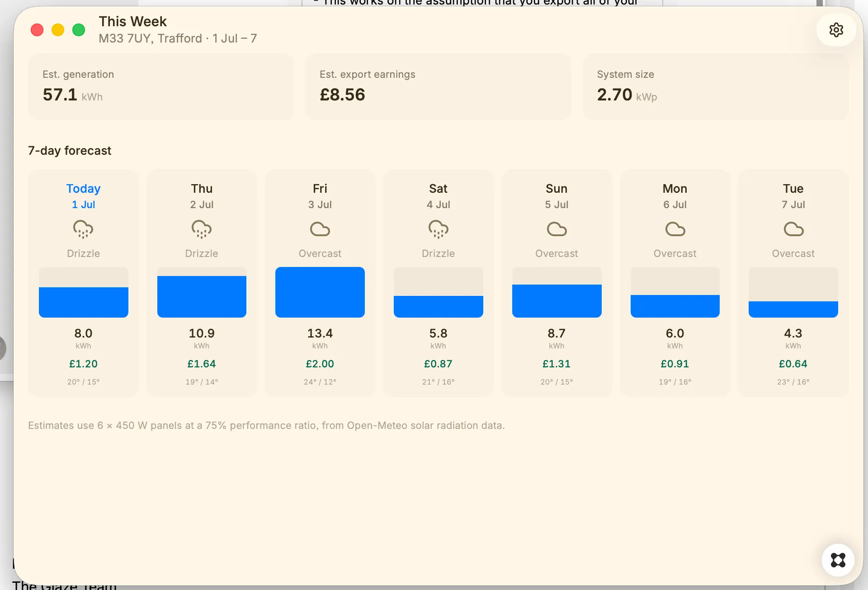Click the 'Est. export earnings' label
This screenshot has width=868, height=590.
[x=368, y=74]
